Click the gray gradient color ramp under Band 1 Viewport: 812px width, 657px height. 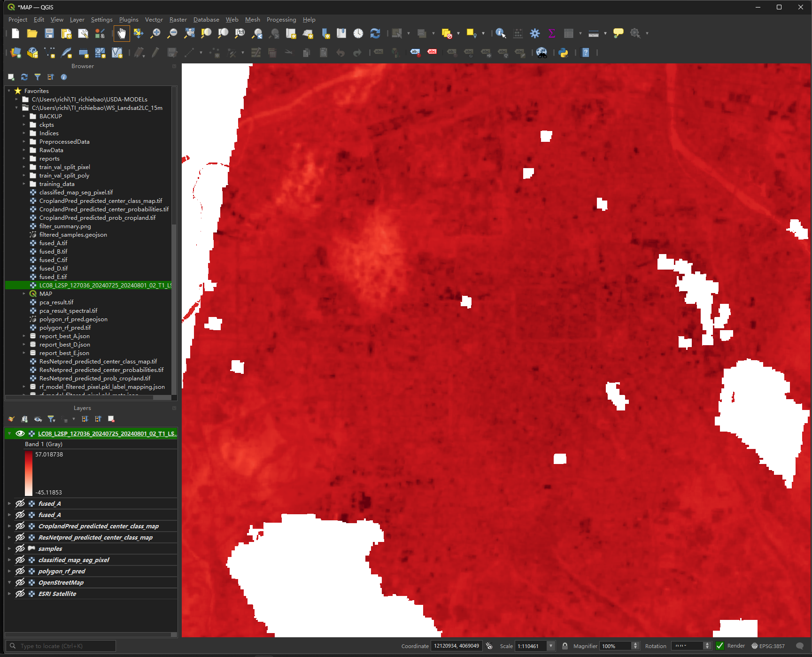pyautogui.click(x=29, y=473)
